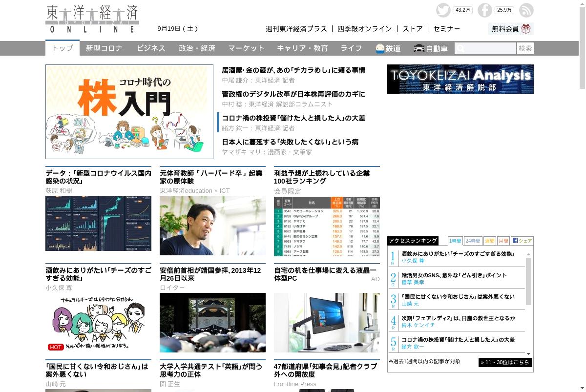Click the ranking list scroll up arrow
Screen dimensions: 586x392
tap(528, 254)
